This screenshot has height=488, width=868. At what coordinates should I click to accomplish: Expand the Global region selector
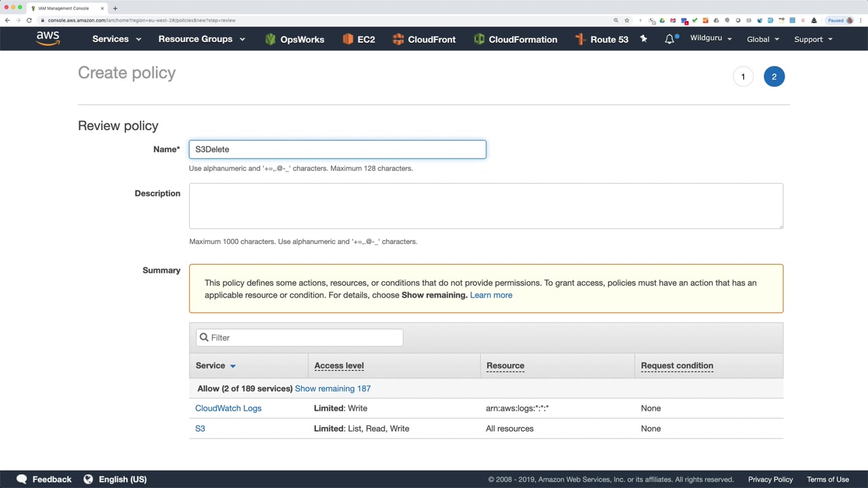(763, 39)
